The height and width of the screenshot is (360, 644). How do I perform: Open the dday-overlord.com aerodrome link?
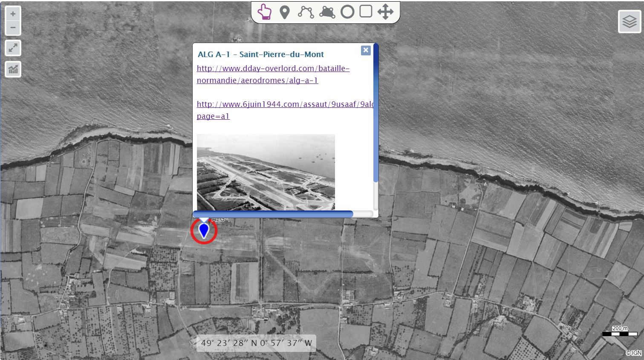(x=273, y=74)
